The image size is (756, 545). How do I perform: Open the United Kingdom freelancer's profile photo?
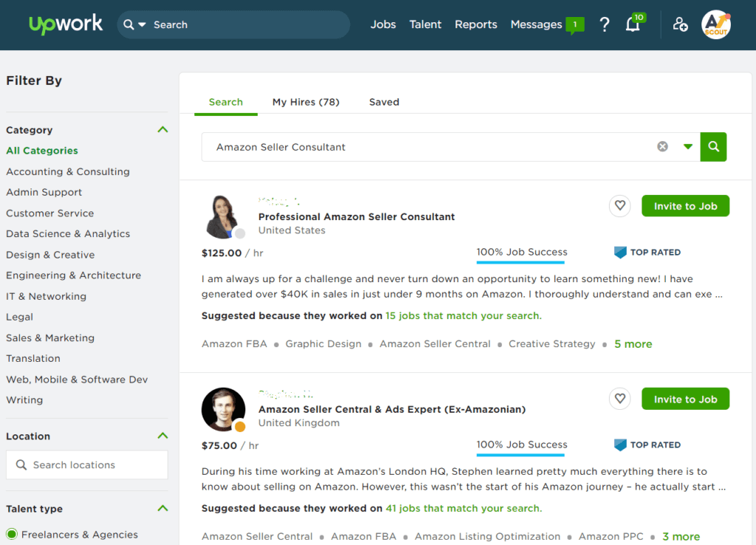tap(223, 409)
